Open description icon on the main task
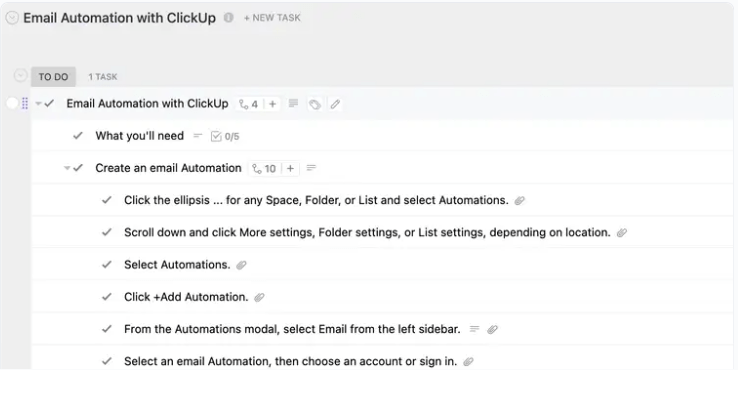The width and height of the screenshot is (738, 403). pos(293,103)
